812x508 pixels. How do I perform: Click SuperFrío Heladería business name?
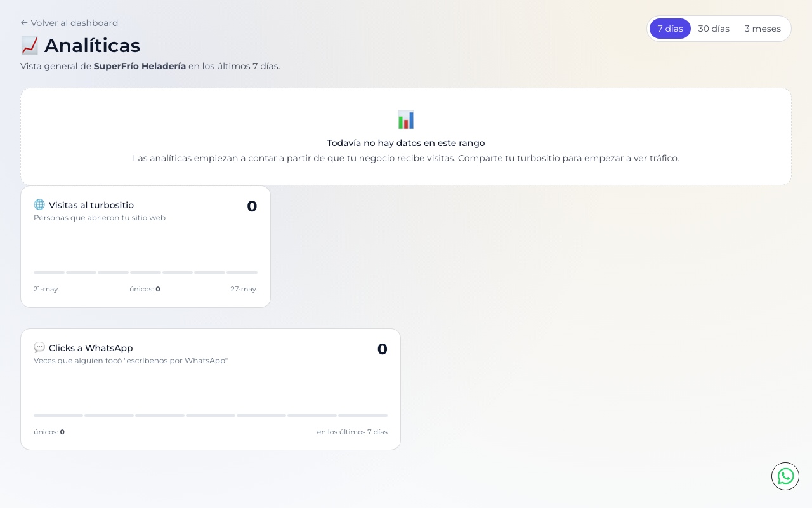(x=140, y=66)
